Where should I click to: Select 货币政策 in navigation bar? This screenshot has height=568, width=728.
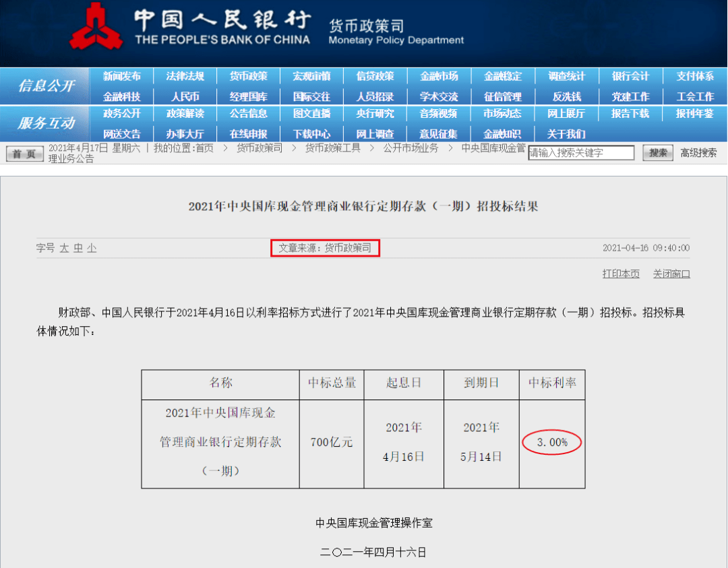pos(248,76)
